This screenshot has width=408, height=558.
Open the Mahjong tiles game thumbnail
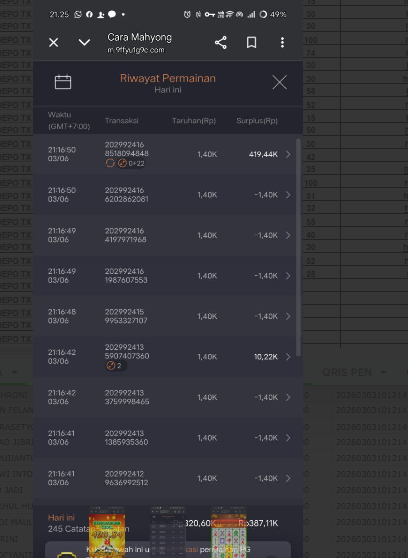point(229,532)
